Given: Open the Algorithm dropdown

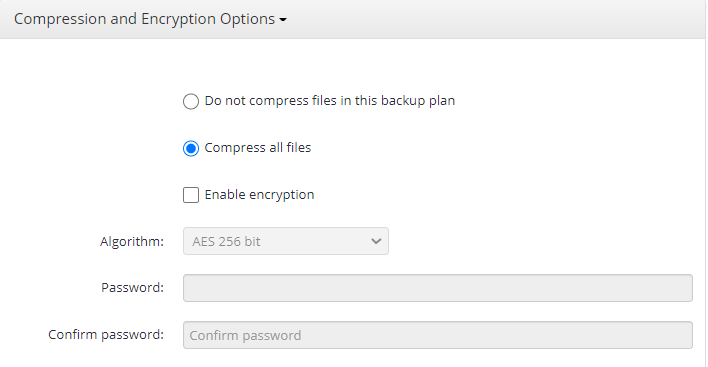Looking at the screenshot, I should (x=286, y=241).
